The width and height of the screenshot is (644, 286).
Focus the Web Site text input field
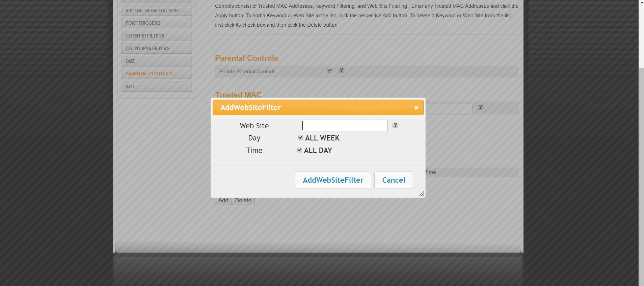(345, 126)
